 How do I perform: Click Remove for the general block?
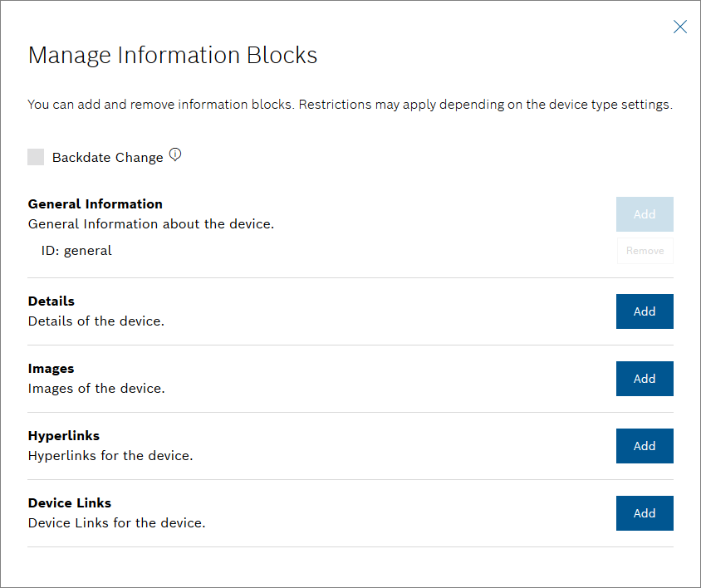645,251
